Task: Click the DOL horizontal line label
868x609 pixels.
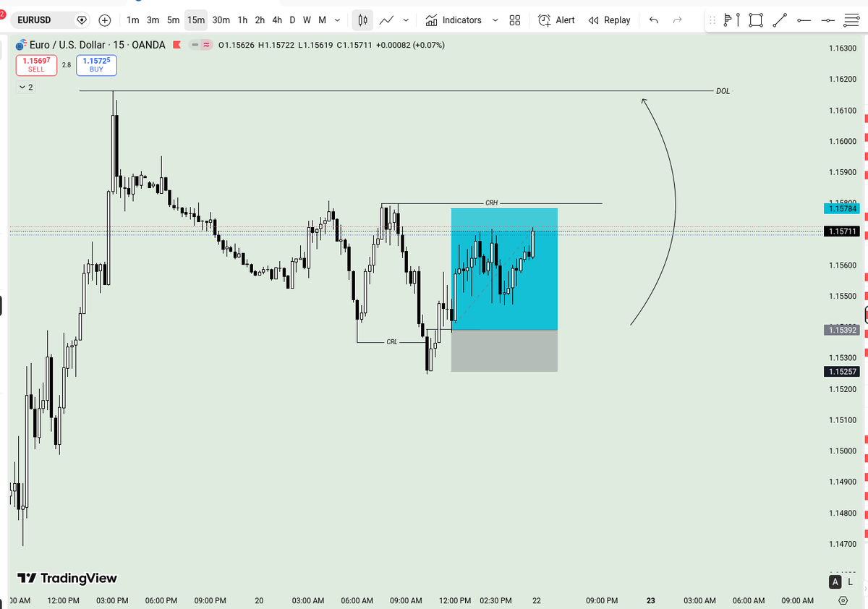Action: click(x=723, y=91)
